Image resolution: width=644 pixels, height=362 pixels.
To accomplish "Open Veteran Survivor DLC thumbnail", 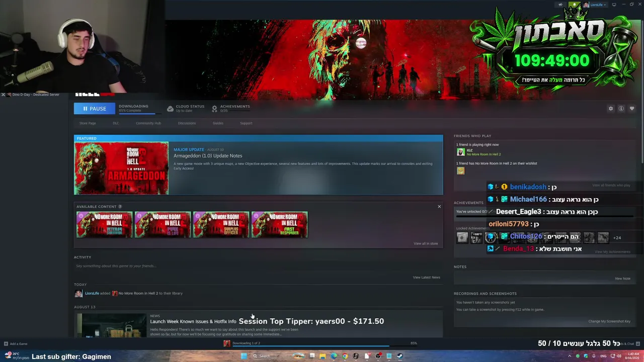I will [104, 224].
